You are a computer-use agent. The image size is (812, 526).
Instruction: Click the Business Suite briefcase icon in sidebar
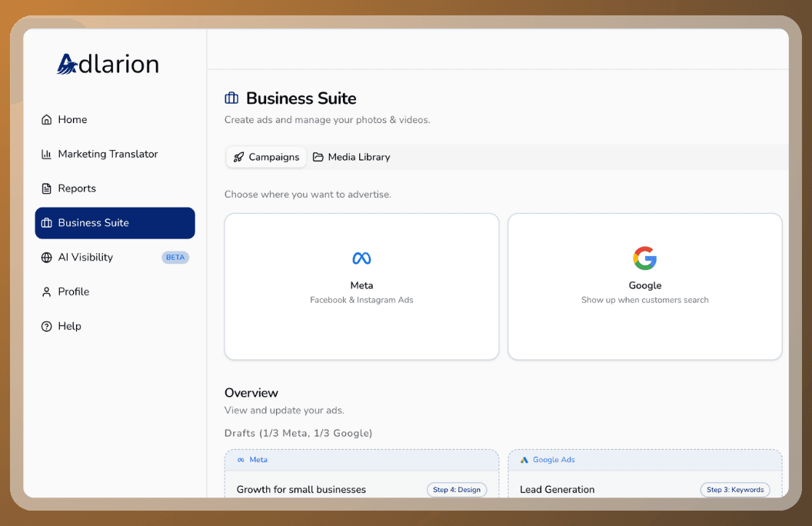[47, 223]
